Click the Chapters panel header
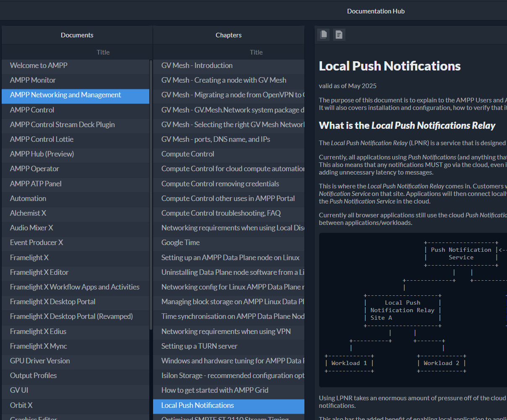Screen dimensions: 507x420 tap(229, 35)
